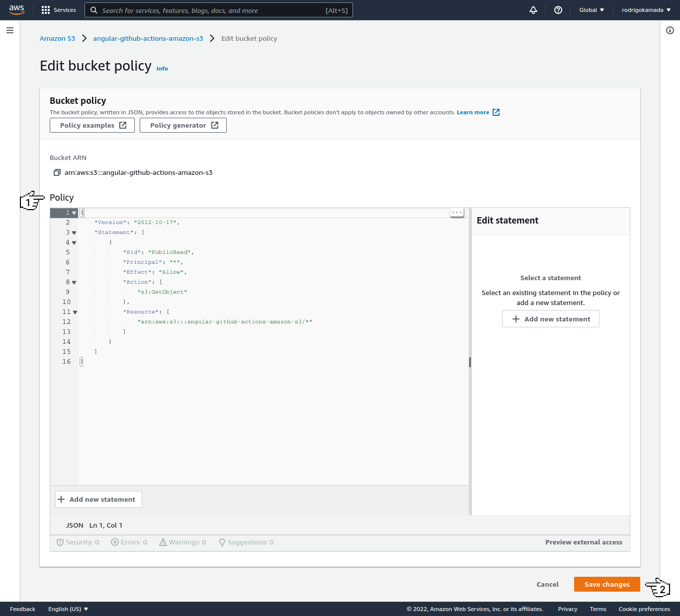Viewport: 680px width, 616px height.
Task: Open the English (US) language dropdown
Action: tap(68, 609)
